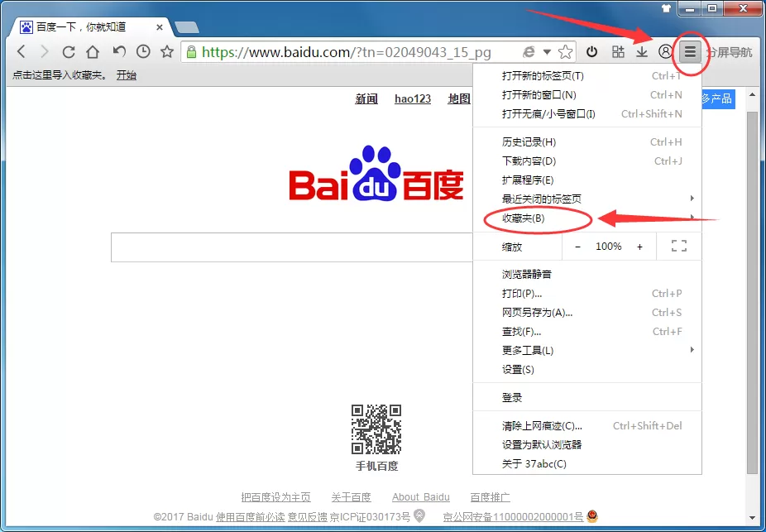The height and width of the screenshot is (532, 766).
Task: Open 扩展程序(E) from the menu
Action: (587, 180)
